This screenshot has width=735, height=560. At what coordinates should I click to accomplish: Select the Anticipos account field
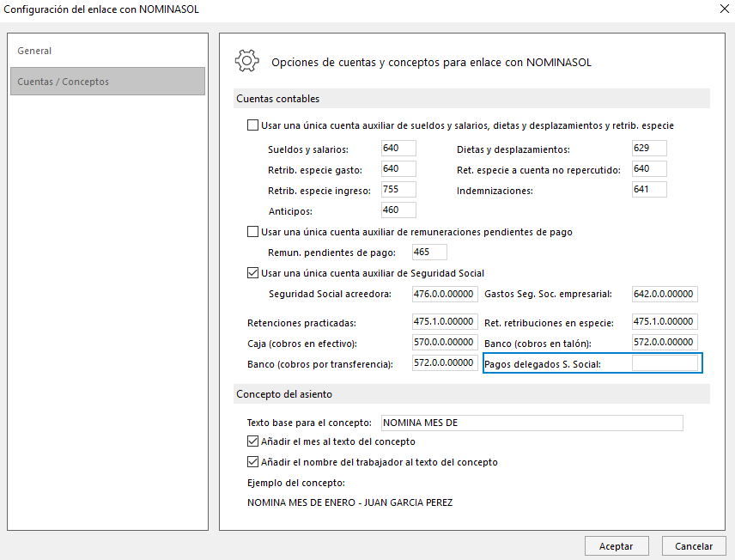click(398, 210)
